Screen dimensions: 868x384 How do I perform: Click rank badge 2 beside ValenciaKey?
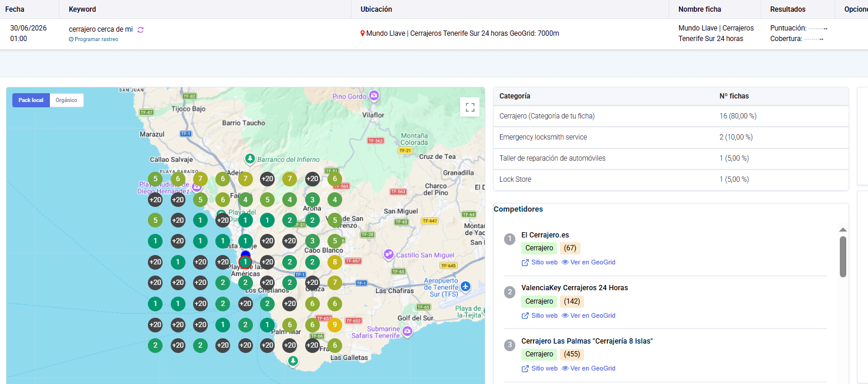pos(510,291)
